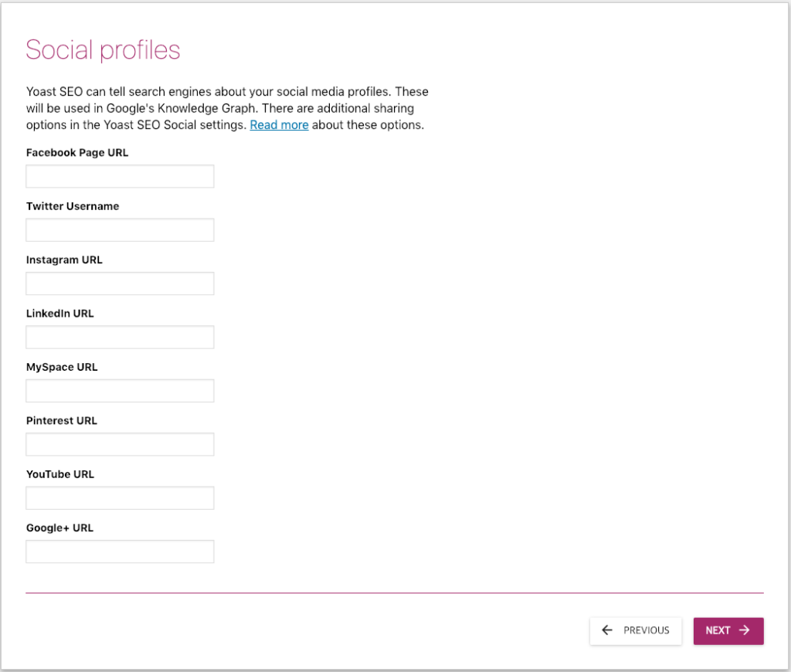Click the Pinterest URL input box

click(x=120, y=445)
